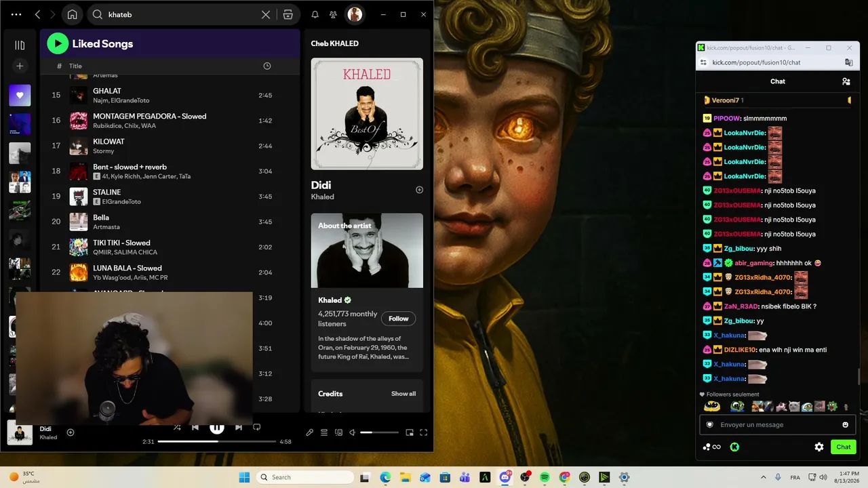Open Liked Songs heart tile in sidebar
This screenshot has width=868, height=488.
[20, 96]
